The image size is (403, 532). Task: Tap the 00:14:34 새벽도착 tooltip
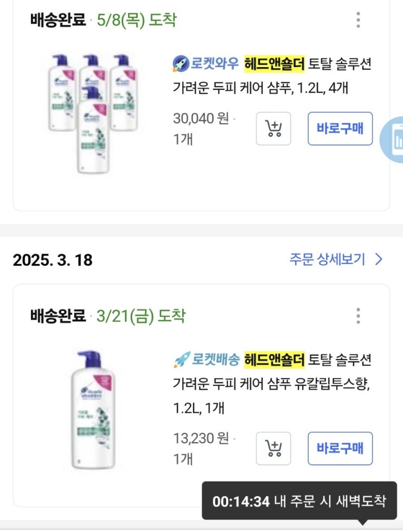coord(299,501)
